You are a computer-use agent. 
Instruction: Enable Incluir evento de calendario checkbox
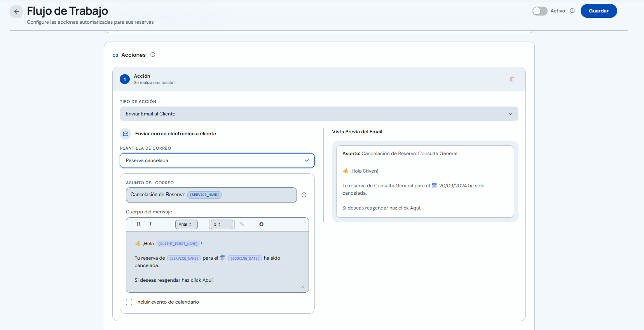click(129, 302)
